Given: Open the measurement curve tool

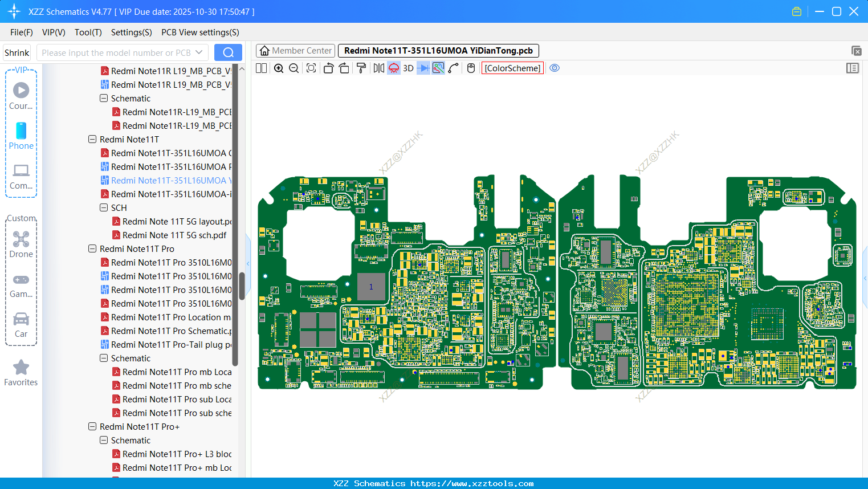Looking at the screenshot, I should pyautogui.click(x=453, y=68).
